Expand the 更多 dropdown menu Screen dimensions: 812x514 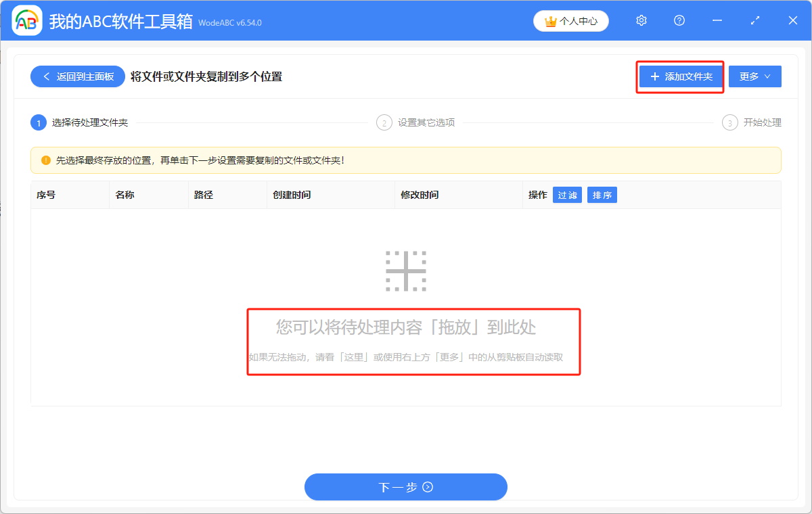[754, 76]
